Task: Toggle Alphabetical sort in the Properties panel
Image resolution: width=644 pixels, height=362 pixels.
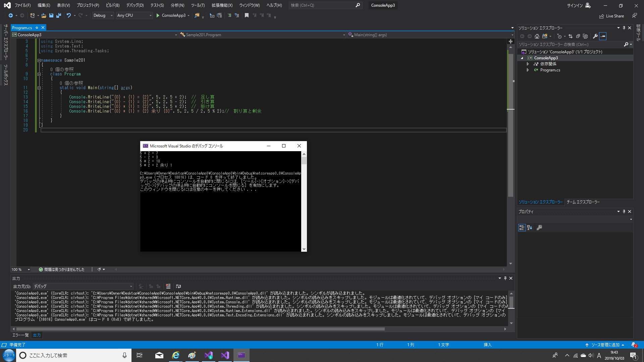Action: click(x=530, y=228)
